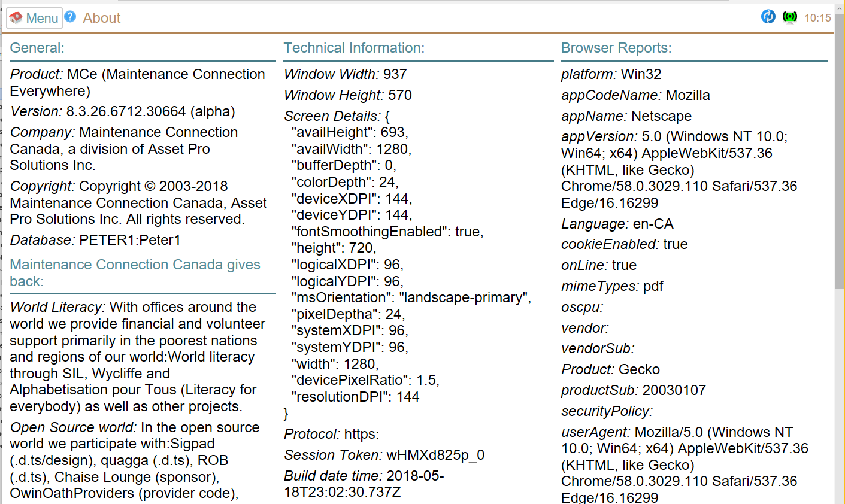This screenshot has width=845, height=504.
Task: Click the "devicePixelRatio": 1.5 line
Action: click(x=365, y=380)
